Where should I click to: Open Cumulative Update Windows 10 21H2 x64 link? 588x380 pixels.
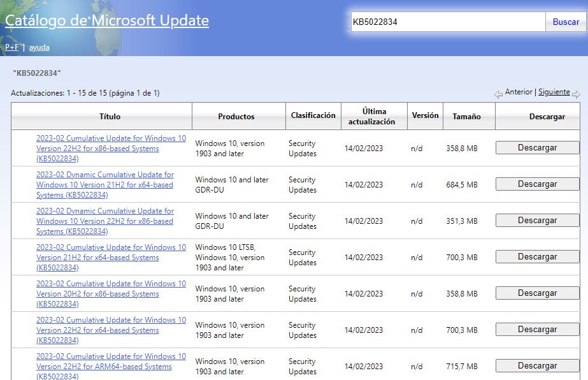pos(111,258)
